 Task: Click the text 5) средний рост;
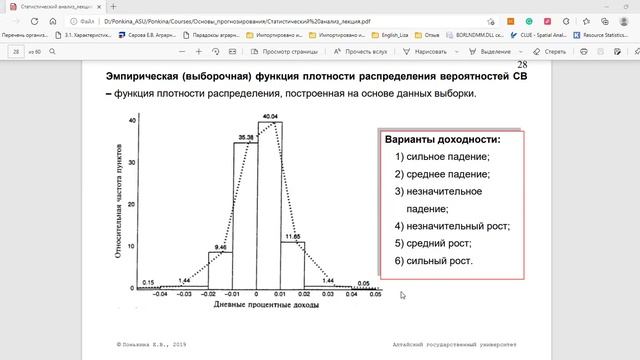pos(433,243)
